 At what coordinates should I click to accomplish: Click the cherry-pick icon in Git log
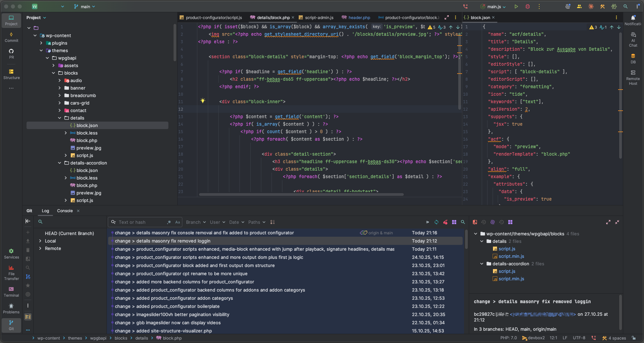445,222
